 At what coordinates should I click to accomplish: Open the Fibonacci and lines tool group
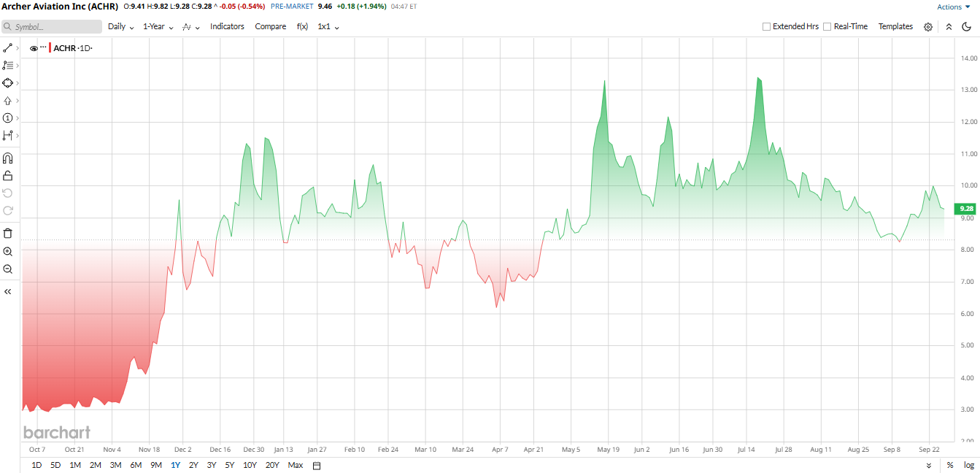[8, 65]
